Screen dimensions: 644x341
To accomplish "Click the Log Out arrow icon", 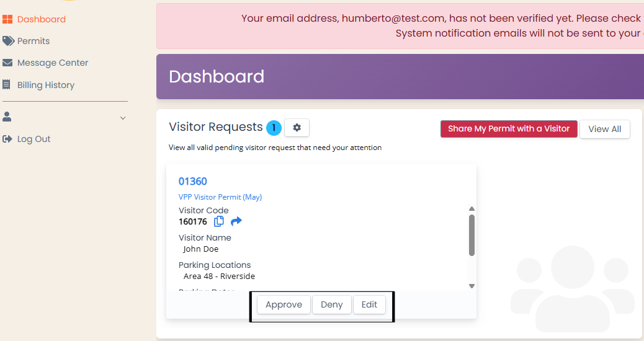I will coord(7,139).
